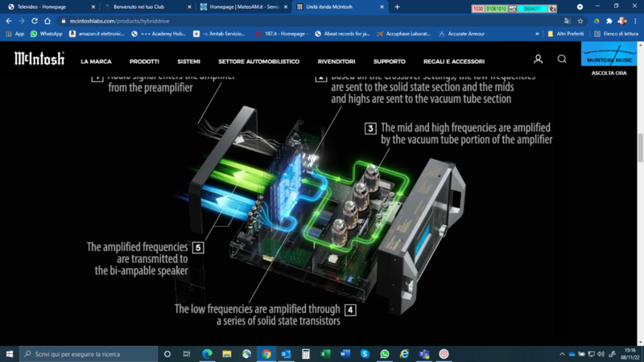The image size is (644, 362).
Task: Go back using browser back arrow
Action: pyautogui.click(x=9, y=21)
